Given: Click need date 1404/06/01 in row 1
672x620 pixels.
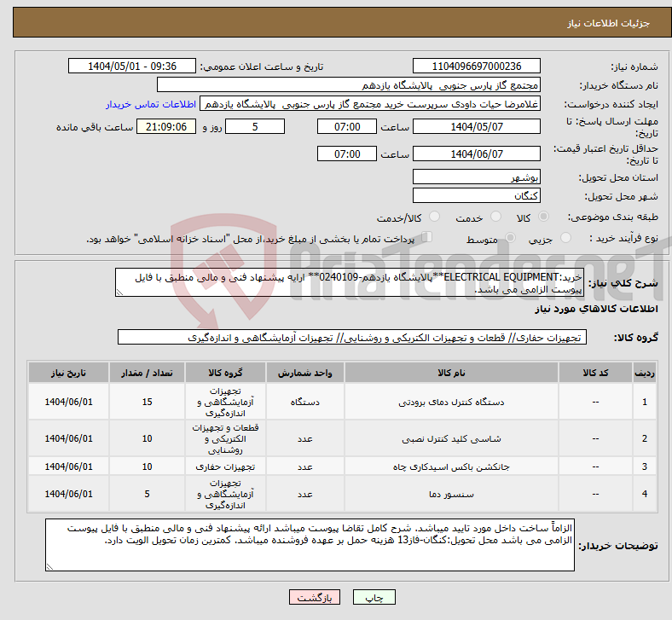Looking at the screenshot, I should pyautogui.click(x=68, y=402).
